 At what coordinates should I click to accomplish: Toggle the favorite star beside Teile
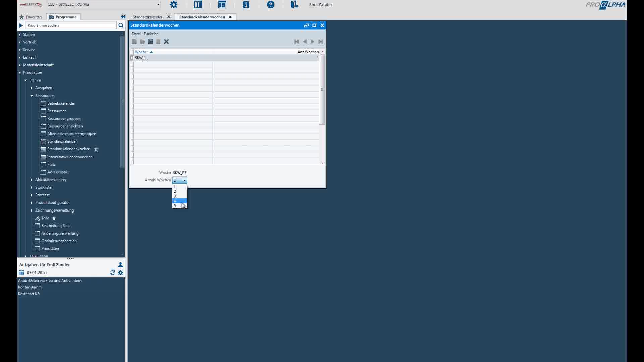point(54,218)
